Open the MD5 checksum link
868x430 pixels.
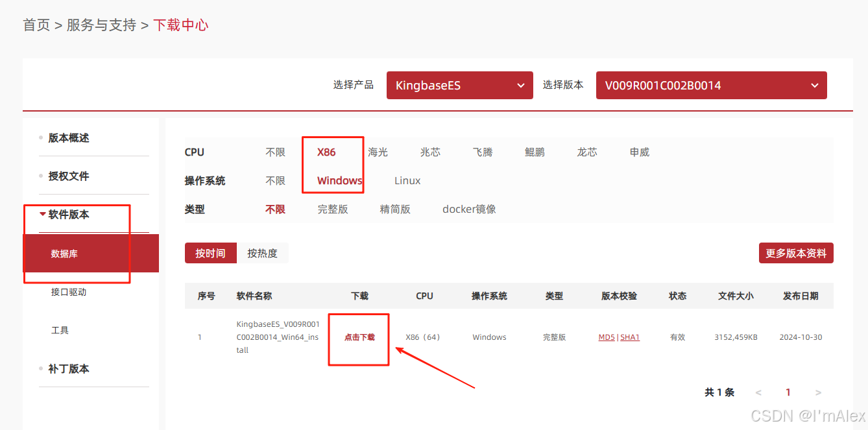[x=607, y=337]
